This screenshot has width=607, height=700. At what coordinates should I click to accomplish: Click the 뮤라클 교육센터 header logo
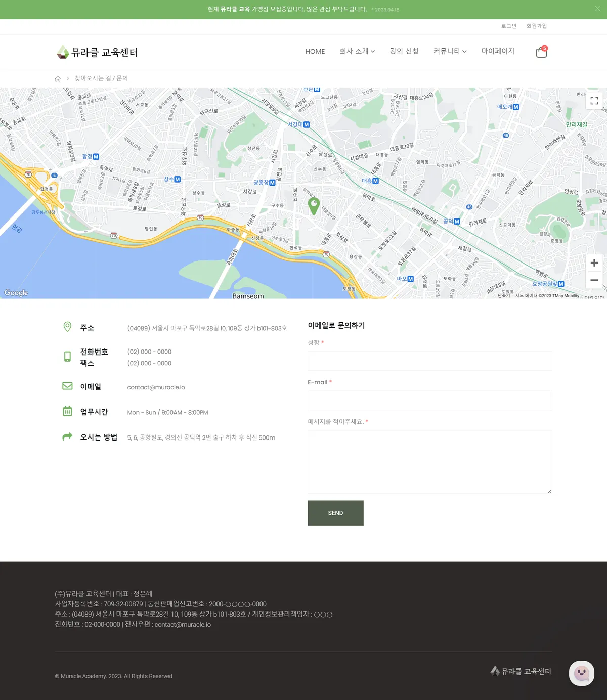pyautogui.click(x=97, y=52)
